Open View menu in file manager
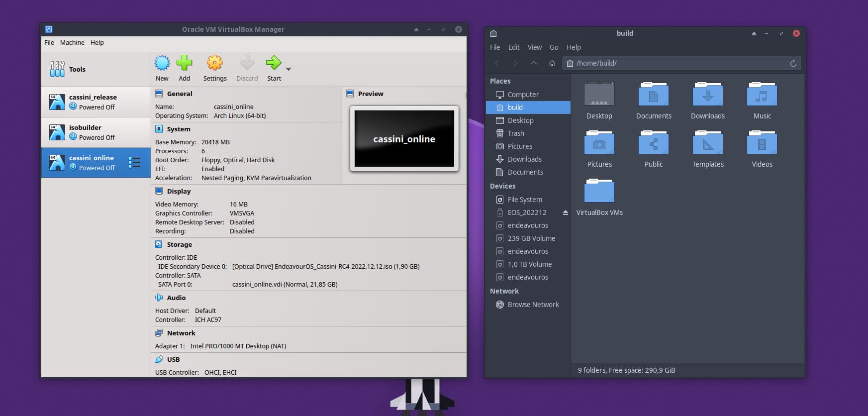868x416 pixels. pyautogui.click(x=535, y=47)
